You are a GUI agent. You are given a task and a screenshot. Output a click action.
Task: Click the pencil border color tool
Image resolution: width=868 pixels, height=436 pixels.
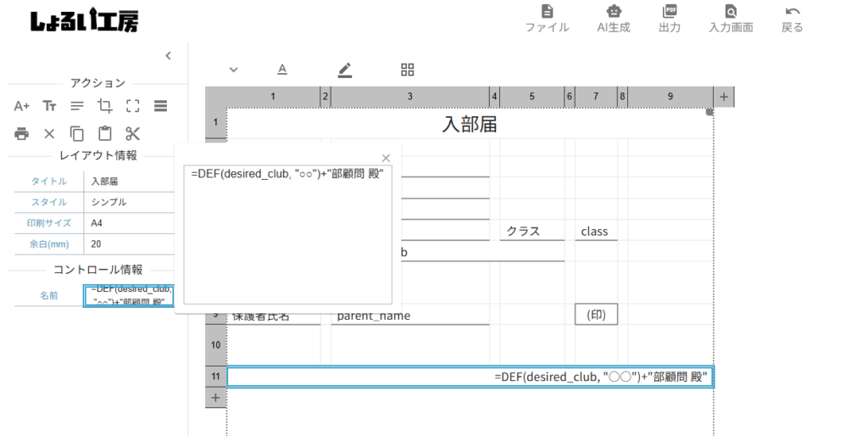point(344,70)
